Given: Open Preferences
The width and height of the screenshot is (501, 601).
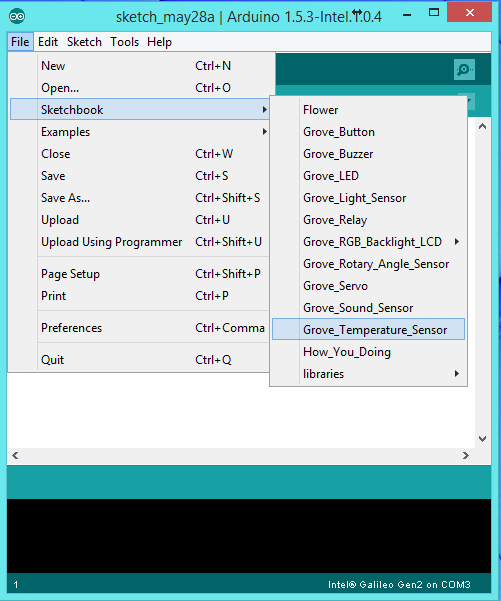Looking at the screenshot, I should coord(140,328).
